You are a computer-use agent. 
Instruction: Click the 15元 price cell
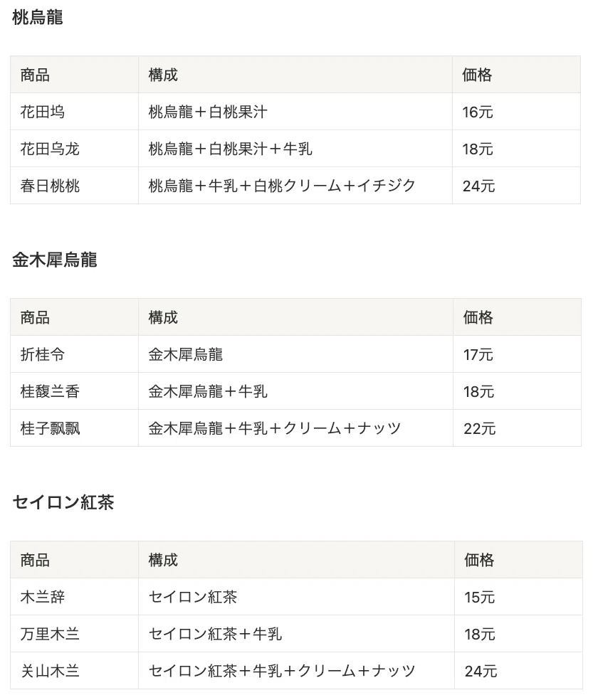coord(519,597)
